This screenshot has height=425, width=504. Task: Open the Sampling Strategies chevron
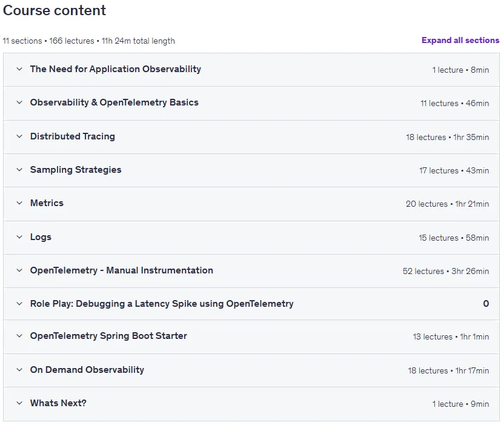click(19, 170)
